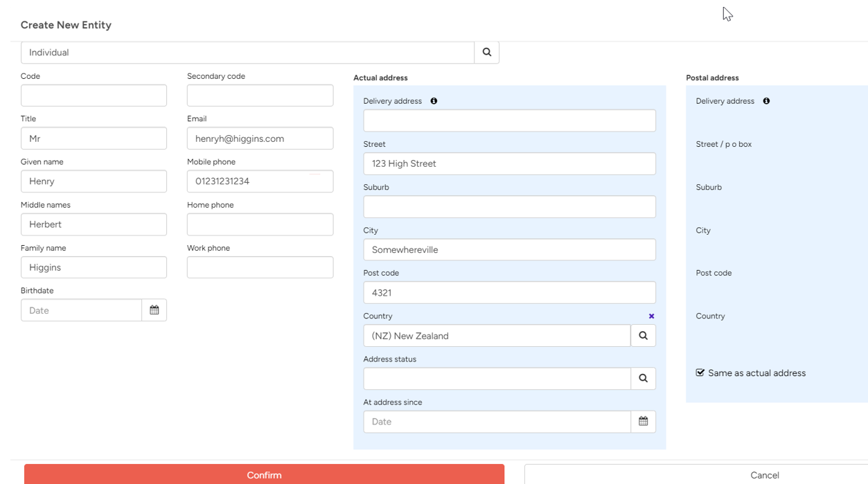Click the Same as actual address label
The width and height of the screenshot is (868, 484).
756,373
